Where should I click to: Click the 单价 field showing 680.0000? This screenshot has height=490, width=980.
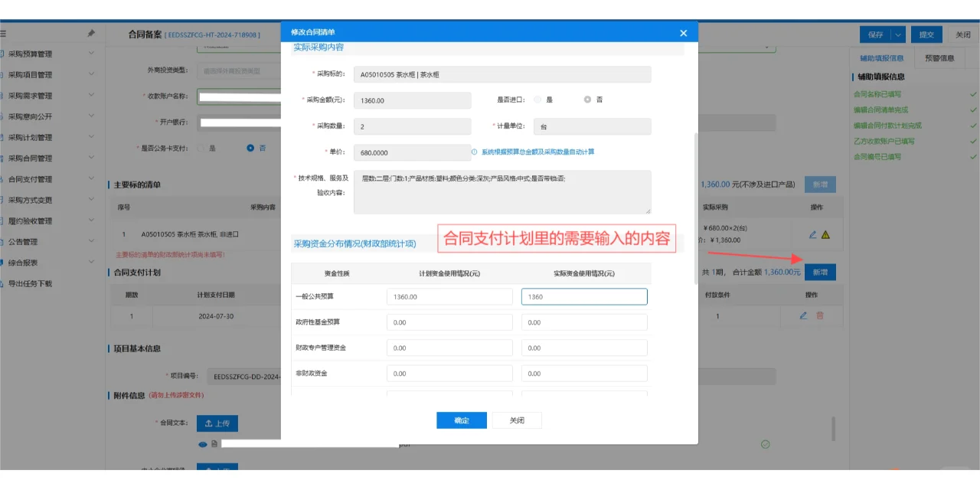pyautogui.click(x=413, y=152)
